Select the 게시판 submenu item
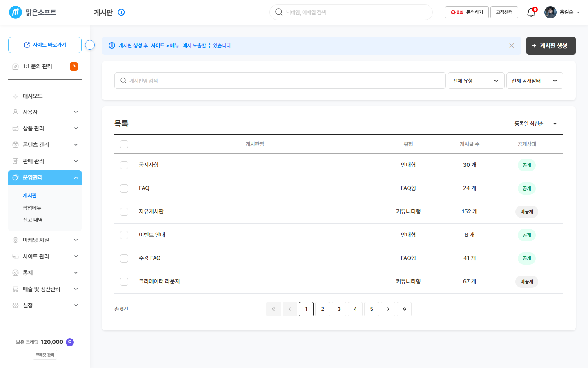The width and height of the screenshot is (588, 368). [x=30, y=196]
